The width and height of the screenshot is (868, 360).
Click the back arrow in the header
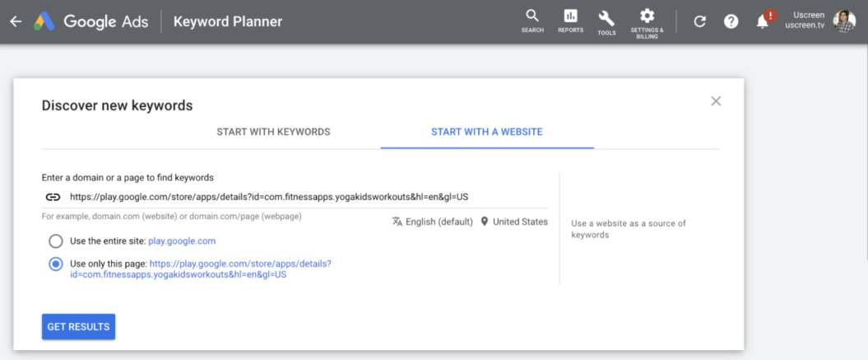(x=16, y=21)
